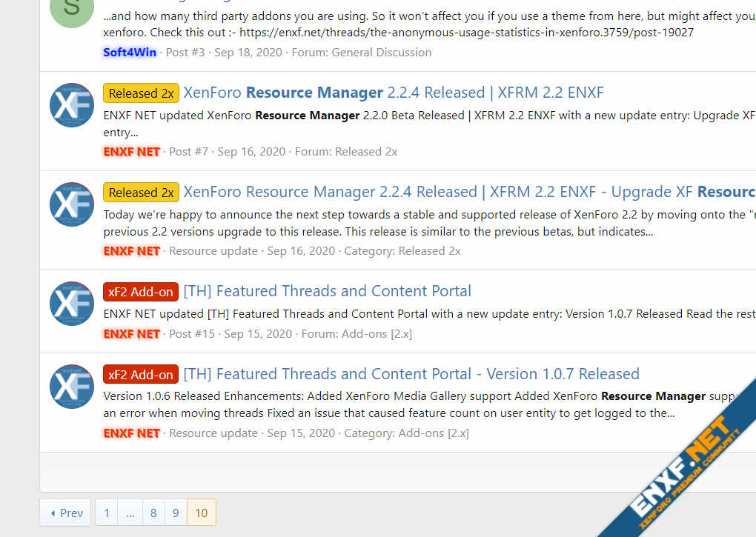
Task: Click the "Post #15" text
Action: coord(192,334)
